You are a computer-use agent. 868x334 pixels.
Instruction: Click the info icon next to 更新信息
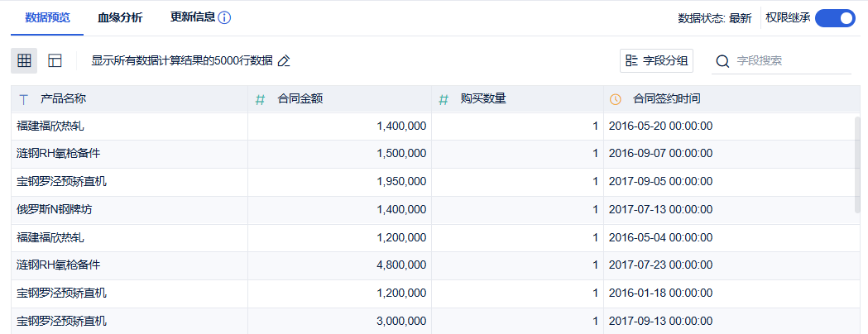224,17
